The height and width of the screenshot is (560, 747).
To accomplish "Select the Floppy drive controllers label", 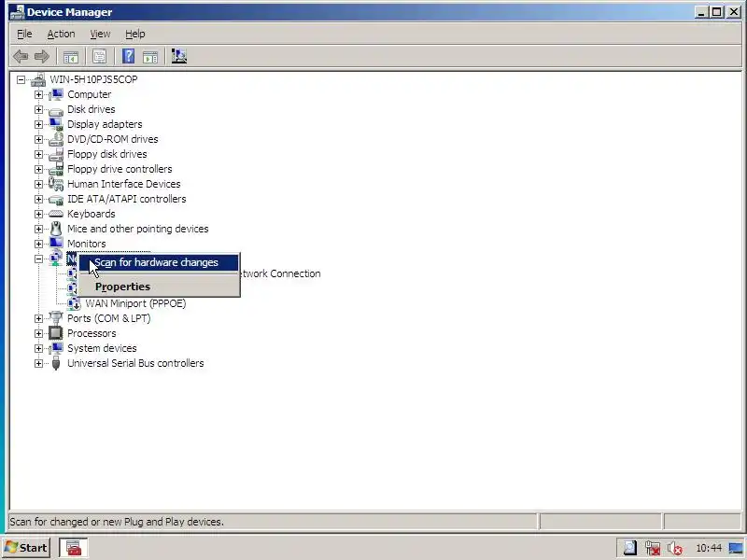I will (x=120, y=169).
